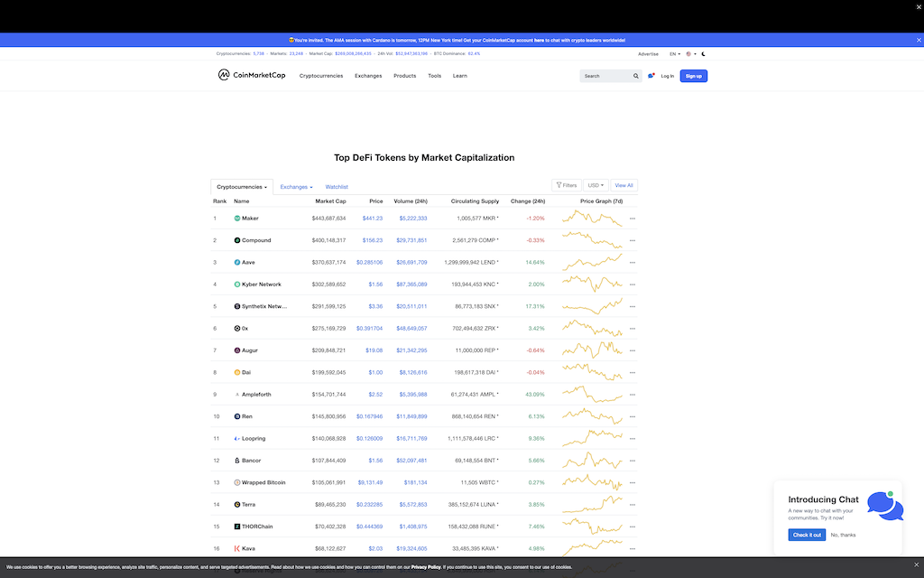This screenshot has width=924, height=578.
Task: Click the Ren coin icon
Action: coord(237,416)
